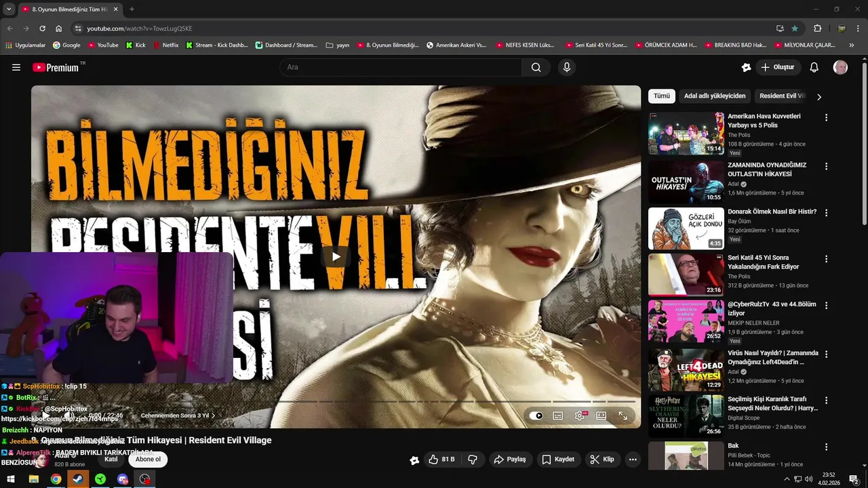
Task: Play the video with center play button
Action: pyautogui.click(x=336, y=257)
